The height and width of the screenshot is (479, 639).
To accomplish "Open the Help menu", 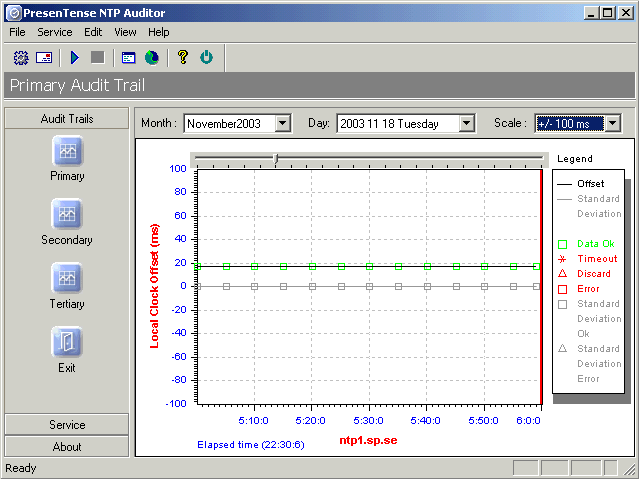I will click(159, 32).
